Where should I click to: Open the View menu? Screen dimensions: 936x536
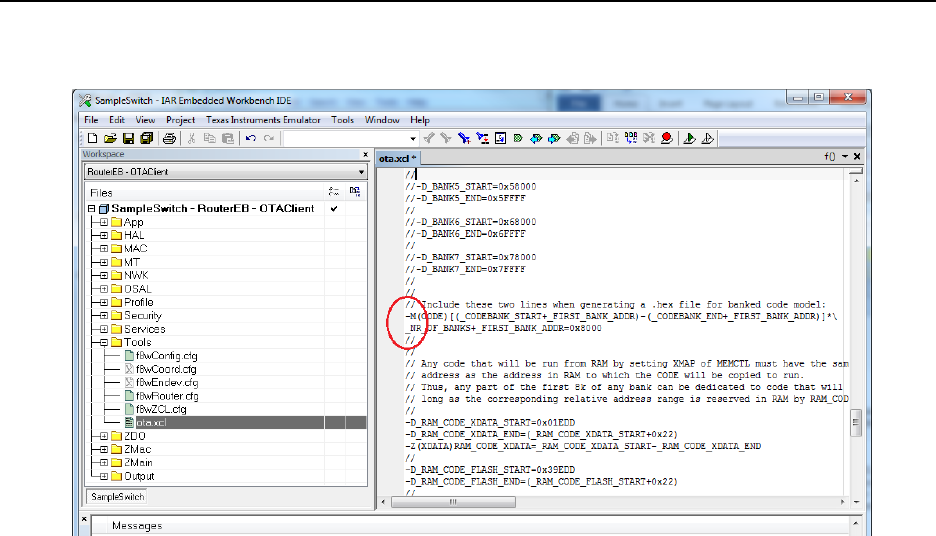145,120
